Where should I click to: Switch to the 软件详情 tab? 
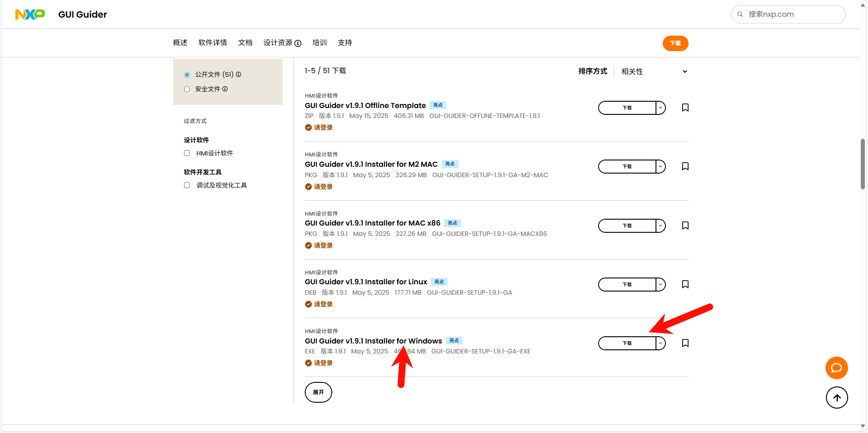[x=212, y=42]
